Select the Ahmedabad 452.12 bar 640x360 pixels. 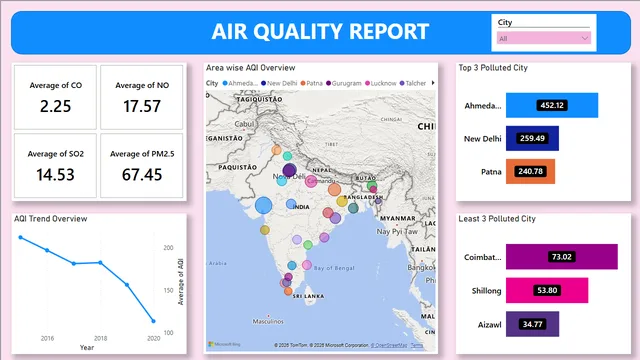[x=552, y=105]
